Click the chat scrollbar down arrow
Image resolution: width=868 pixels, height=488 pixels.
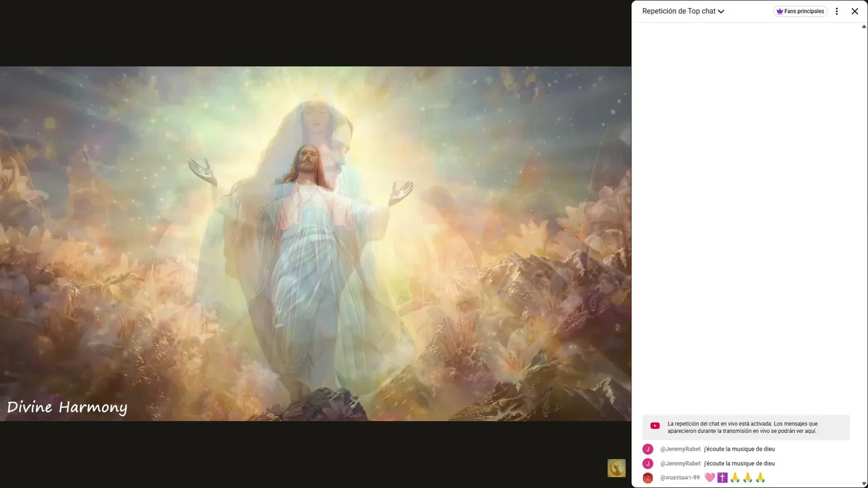click(x=864, y=483)
